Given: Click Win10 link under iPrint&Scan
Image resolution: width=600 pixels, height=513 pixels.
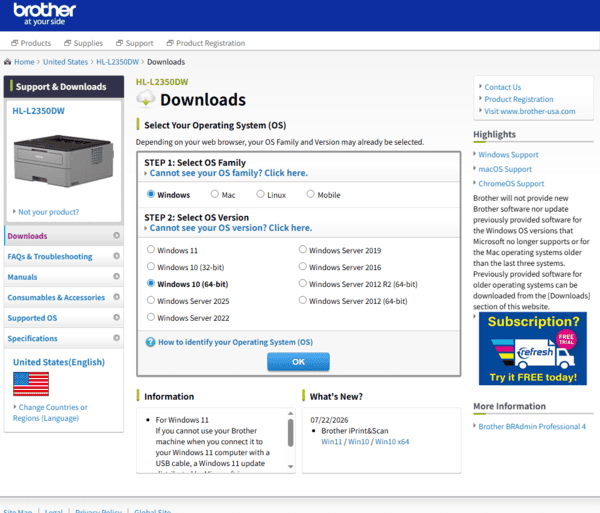Looking at the screenshot, I should pos(359,441).
